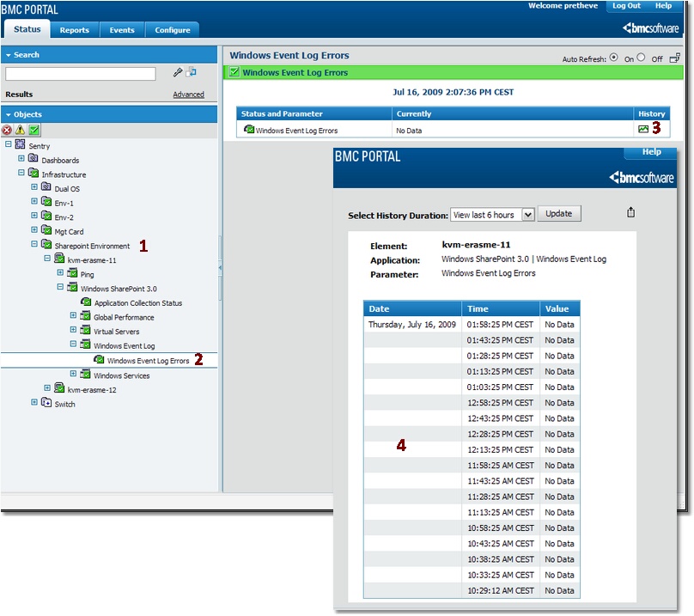Expand the Env-1 node

click(34, 201)
